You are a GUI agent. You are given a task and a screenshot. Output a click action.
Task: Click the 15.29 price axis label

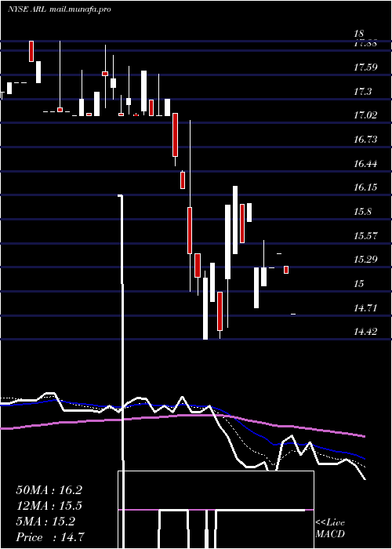tap(365, 260)
